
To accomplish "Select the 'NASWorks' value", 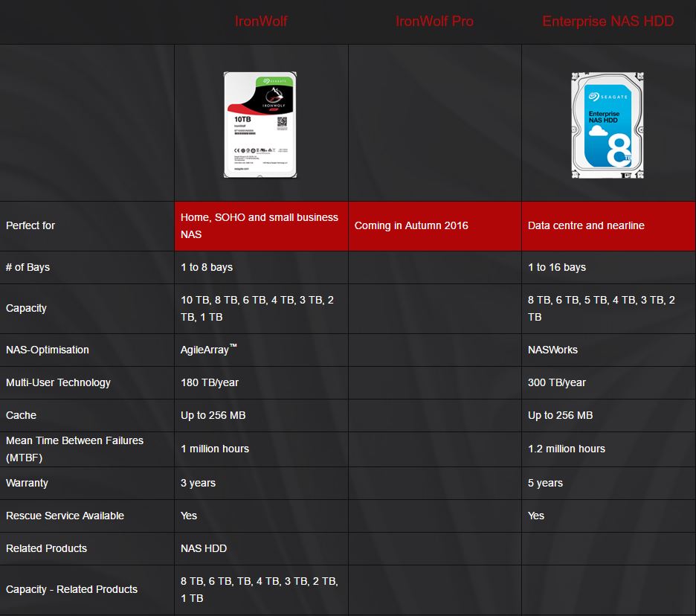I will pos(552,350).
